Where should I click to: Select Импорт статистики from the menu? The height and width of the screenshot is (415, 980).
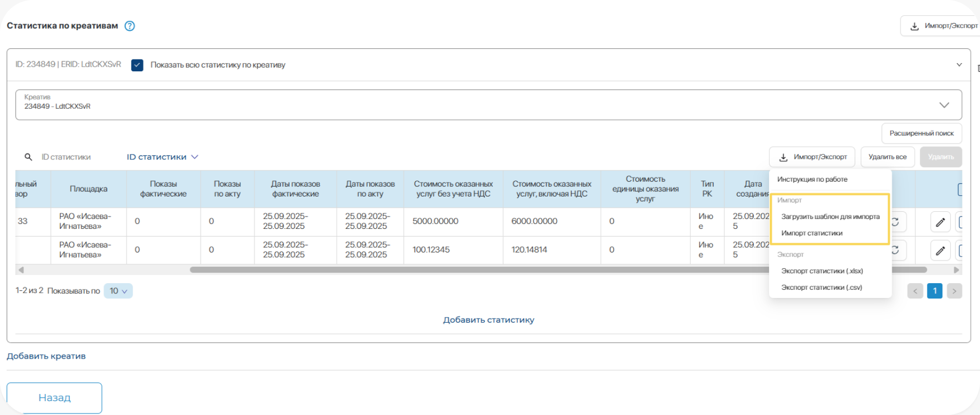812,233
